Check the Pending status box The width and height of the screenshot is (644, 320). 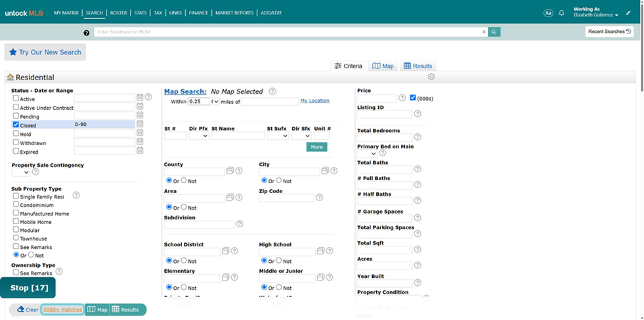[x=16, y=116]
